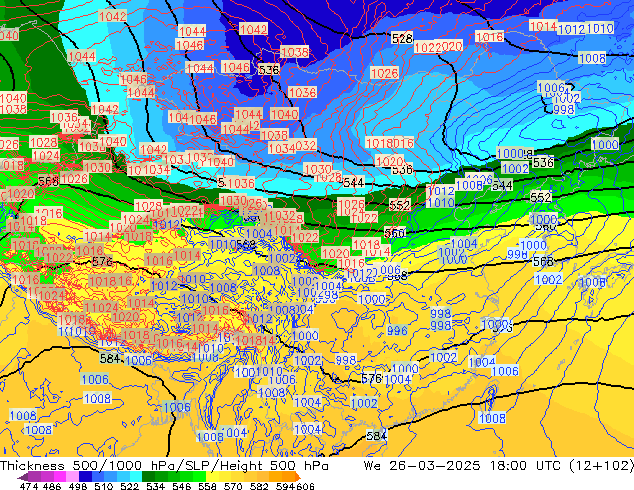Click the purple arrow at legend's low end

[x=23, y=477]
